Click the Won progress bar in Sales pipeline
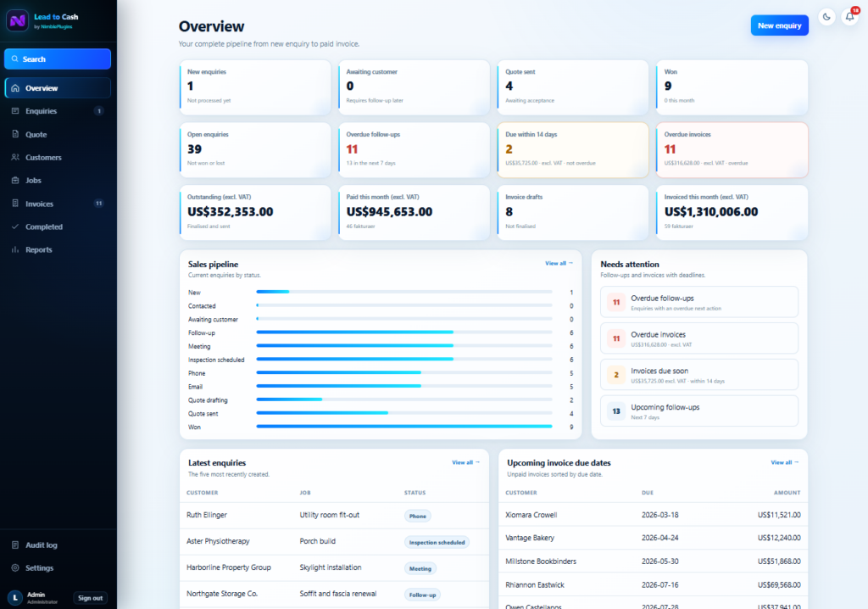 (x=404, y=427)
